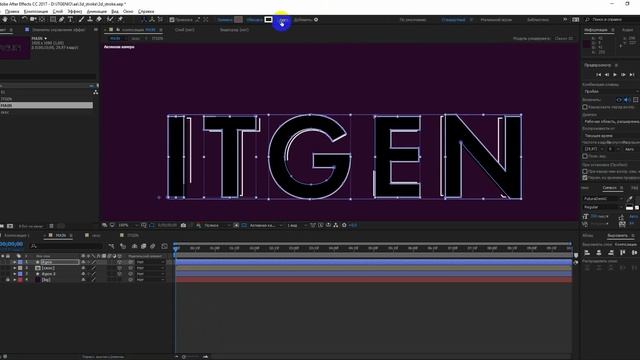Click the Align Horizontal Center icon
This screenshot has width=640, height=360.
tap(599, 253)
